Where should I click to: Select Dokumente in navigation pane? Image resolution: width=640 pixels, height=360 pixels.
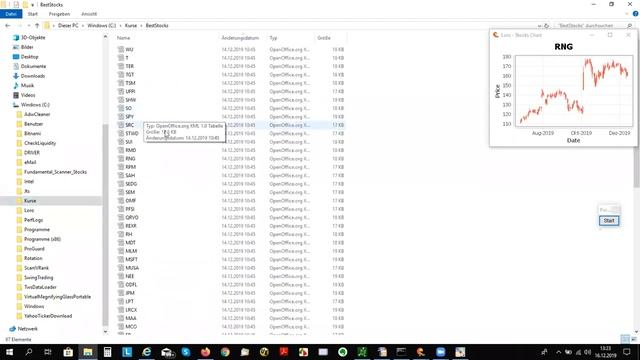pyautogui.click(x=33, y=66)
